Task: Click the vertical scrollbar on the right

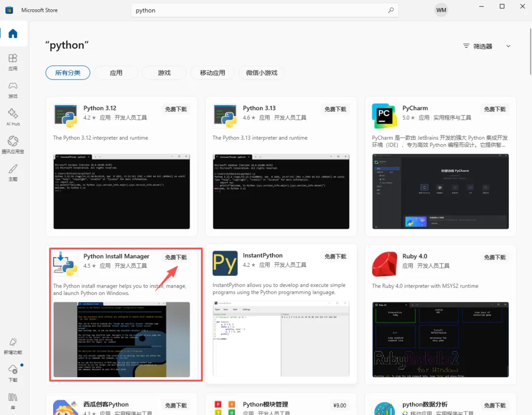Action: (x=531, y=52)
